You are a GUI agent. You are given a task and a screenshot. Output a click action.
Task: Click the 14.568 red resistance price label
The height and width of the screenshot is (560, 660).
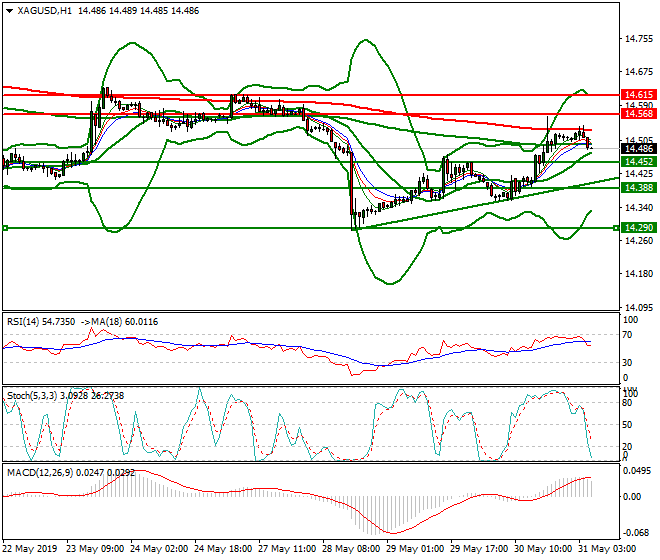(x=639, y=114)
